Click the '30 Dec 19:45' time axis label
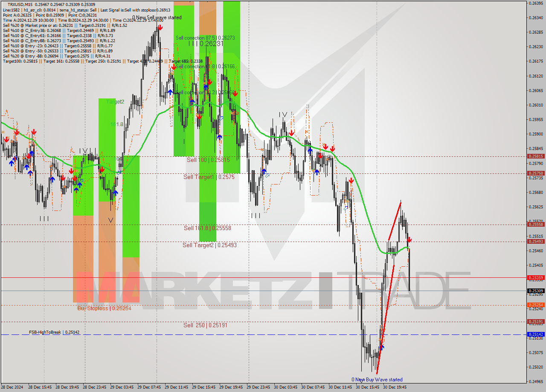Image resolution: width=546 pixels, height=392 pixels. point(395,387)
